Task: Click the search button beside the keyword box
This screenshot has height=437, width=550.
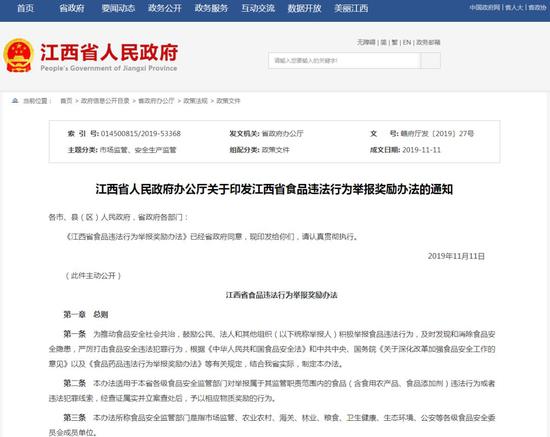Action: click(x=430, y=61)
